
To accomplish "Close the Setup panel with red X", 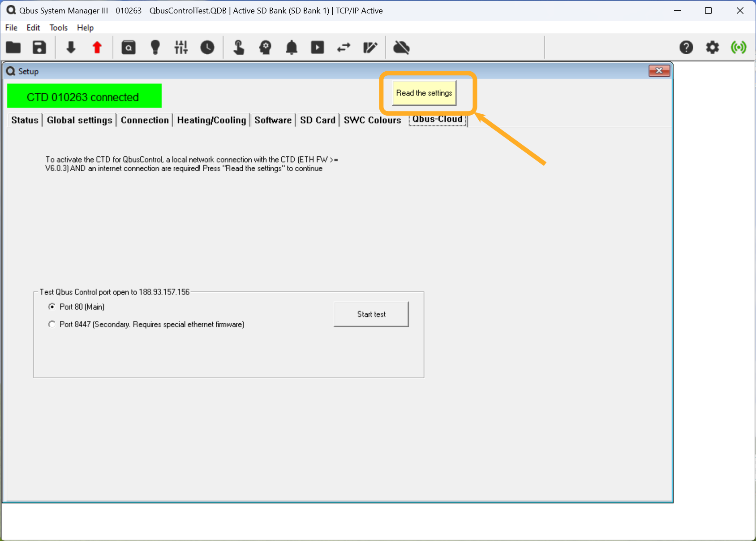I will click(x=659, y=71).
